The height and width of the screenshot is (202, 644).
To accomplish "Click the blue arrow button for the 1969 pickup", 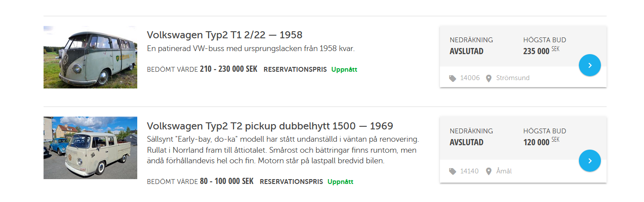I will click(x=589, y=161).
